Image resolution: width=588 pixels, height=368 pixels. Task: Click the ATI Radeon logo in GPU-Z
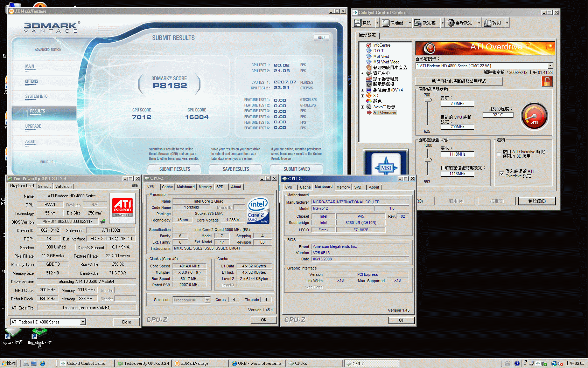(122, 207)
